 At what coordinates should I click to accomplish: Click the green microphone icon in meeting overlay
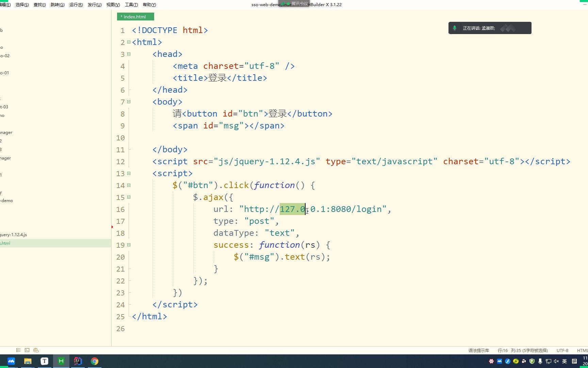[x=455, y=28]
